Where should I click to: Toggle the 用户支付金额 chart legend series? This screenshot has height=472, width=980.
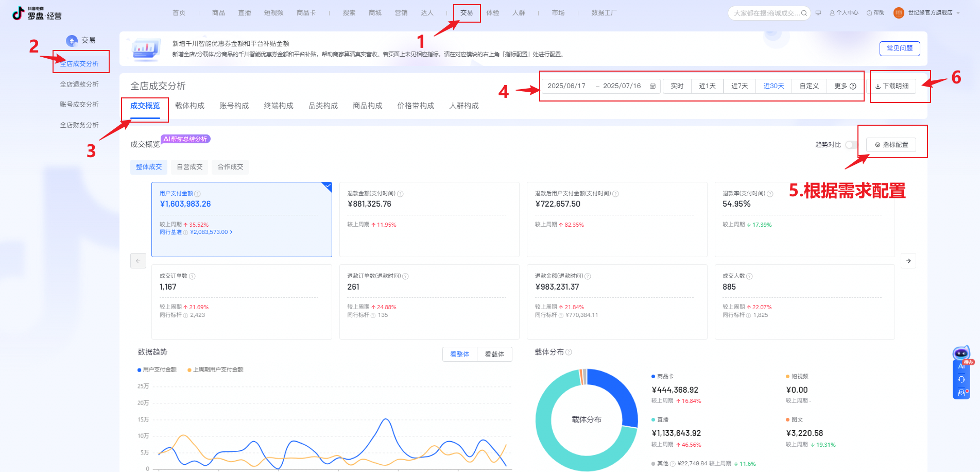[x=157, y=369]
